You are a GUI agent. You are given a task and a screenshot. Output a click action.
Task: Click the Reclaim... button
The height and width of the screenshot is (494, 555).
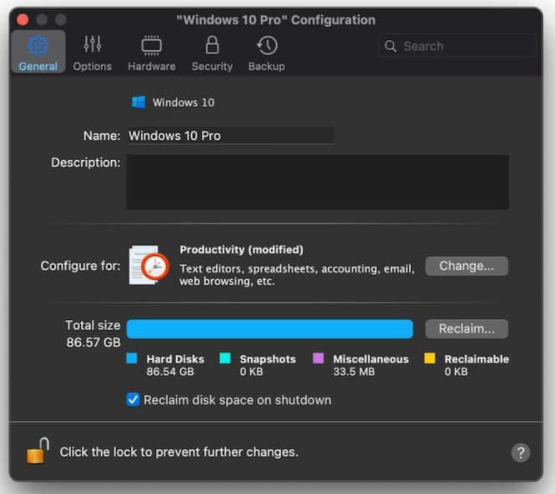pyautogui.click(x=467, y=329)
